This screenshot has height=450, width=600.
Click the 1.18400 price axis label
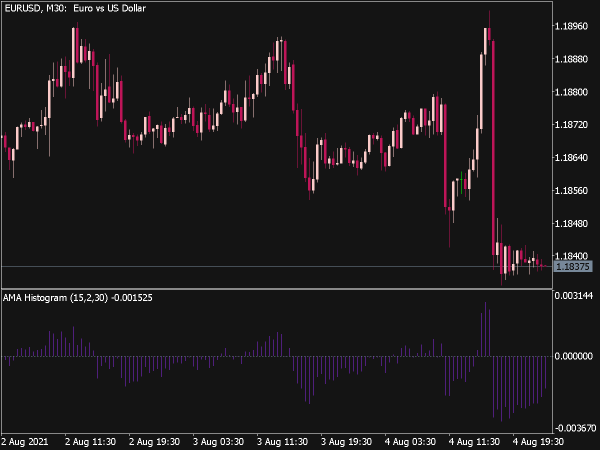[x=571, y=256]
